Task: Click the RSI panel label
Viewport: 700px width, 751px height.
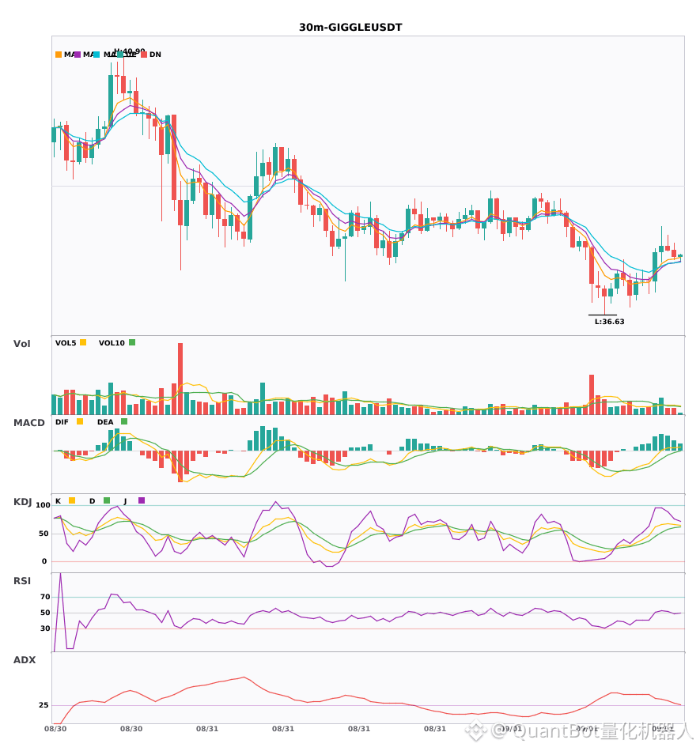Action: 22,581
